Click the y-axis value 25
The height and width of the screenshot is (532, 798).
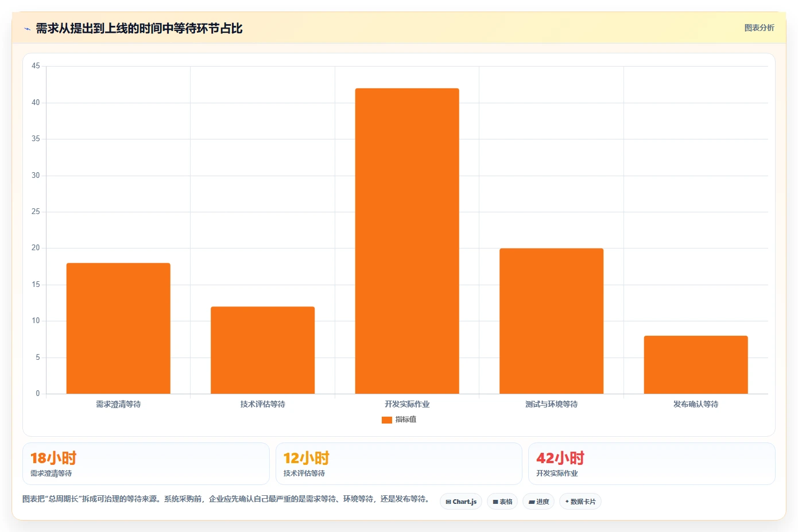point(36,212)
